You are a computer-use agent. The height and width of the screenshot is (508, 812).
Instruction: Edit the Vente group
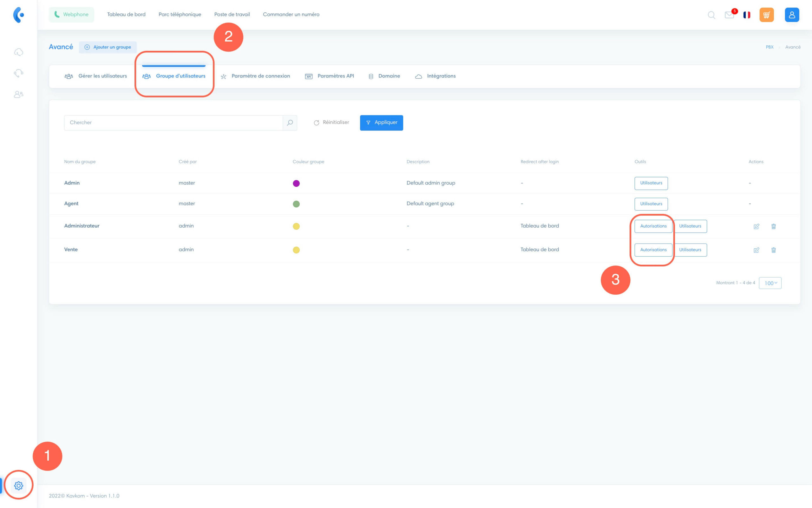coord(756,250)
